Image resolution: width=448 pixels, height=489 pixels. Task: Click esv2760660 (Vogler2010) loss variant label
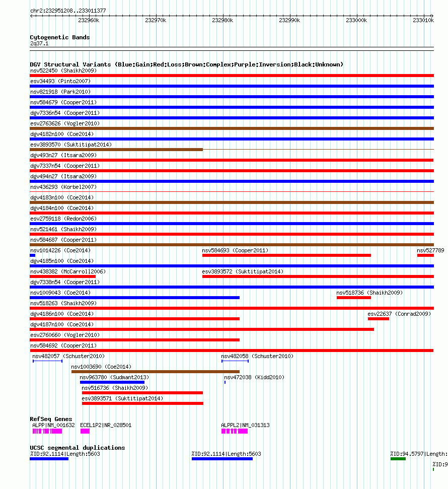65,335
